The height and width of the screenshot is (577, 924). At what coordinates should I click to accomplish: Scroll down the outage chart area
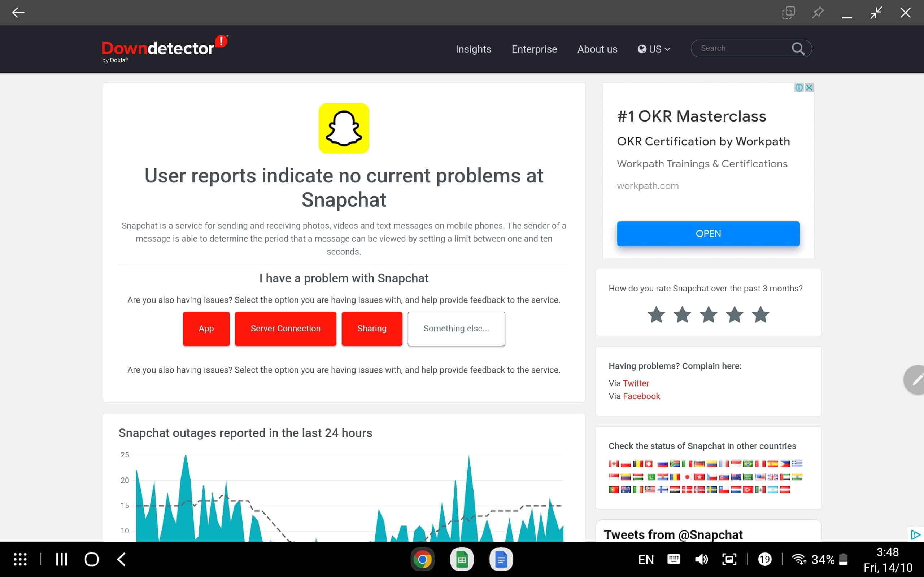pos(344,479)
